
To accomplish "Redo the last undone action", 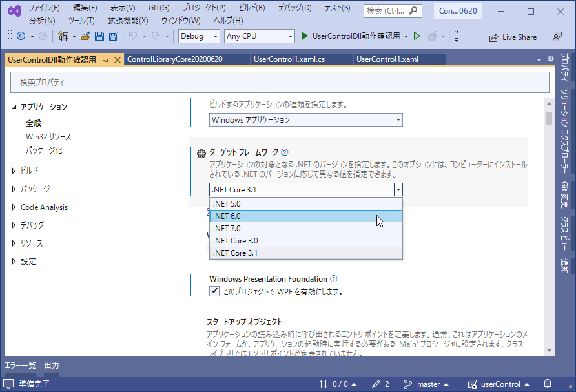I will point(156,36).
